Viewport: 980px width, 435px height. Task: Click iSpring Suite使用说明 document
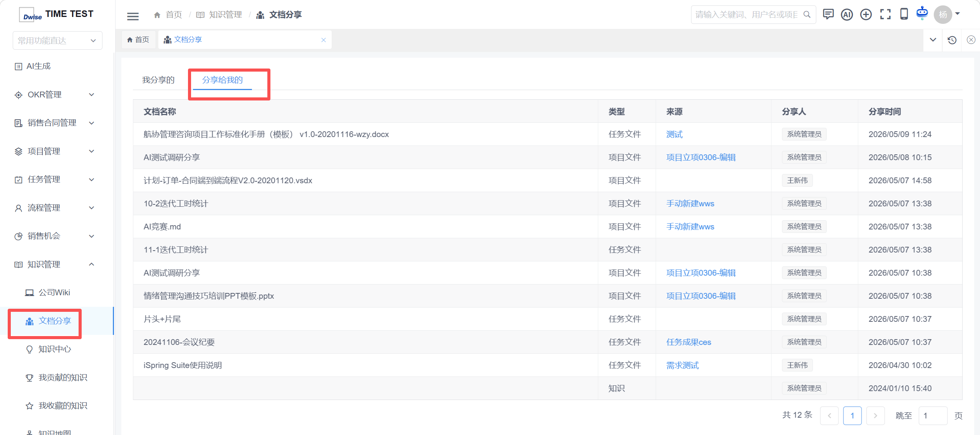coord(183,365)
